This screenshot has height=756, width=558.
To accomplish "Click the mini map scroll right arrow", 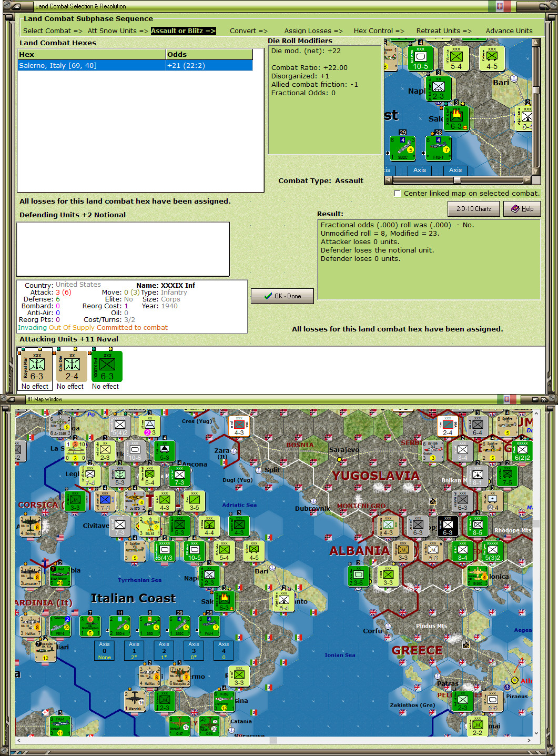I will [529, 180].
